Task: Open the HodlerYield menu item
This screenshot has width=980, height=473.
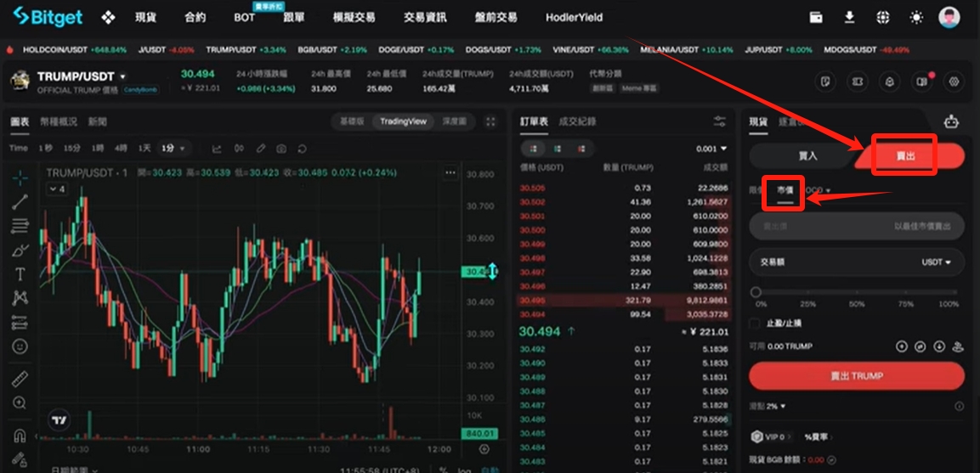Action: 574,18
